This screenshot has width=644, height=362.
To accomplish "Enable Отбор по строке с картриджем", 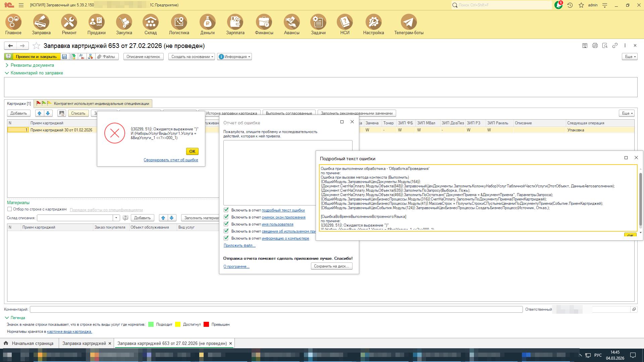I will point(10,209).
